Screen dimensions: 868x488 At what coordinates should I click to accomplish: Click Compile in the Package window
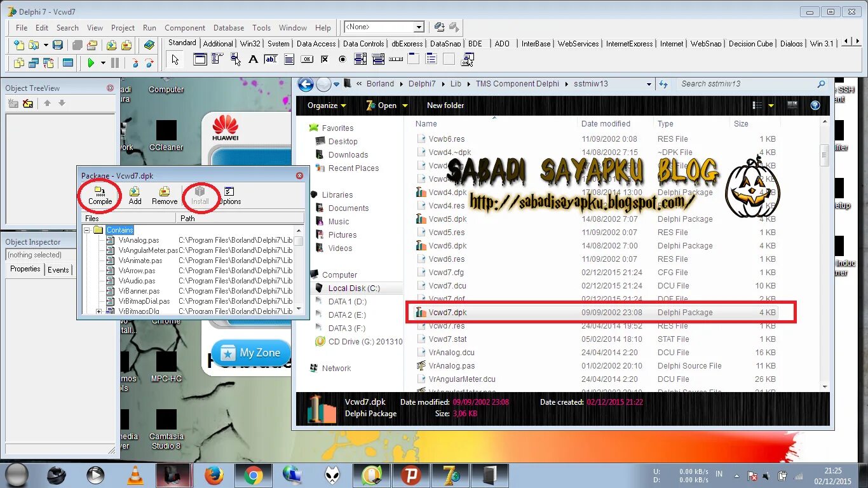point(100,196)
